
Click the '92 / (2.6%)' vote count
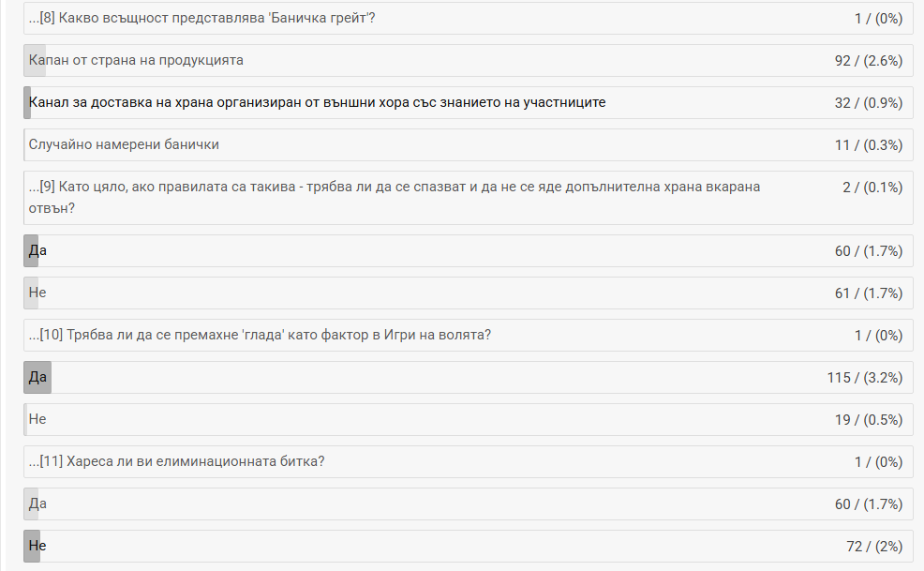(x=868, y=60)
